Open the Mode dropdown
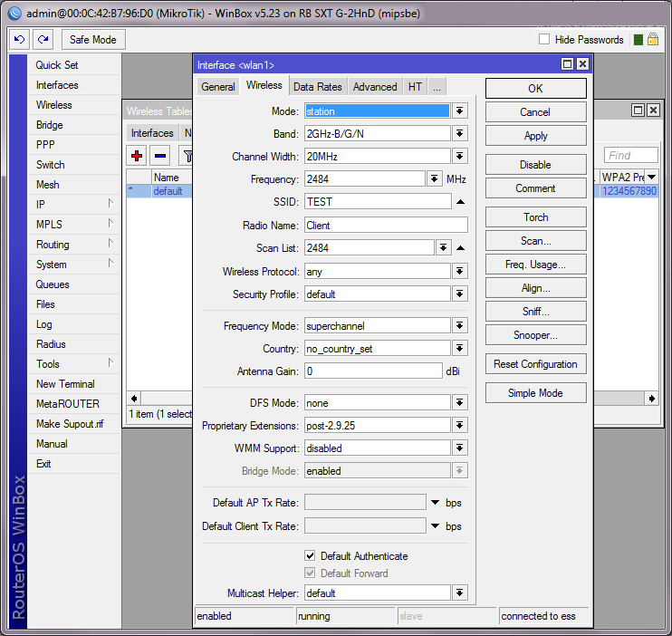The width and height of the screenshot is (672, 636). click(459, 111)
